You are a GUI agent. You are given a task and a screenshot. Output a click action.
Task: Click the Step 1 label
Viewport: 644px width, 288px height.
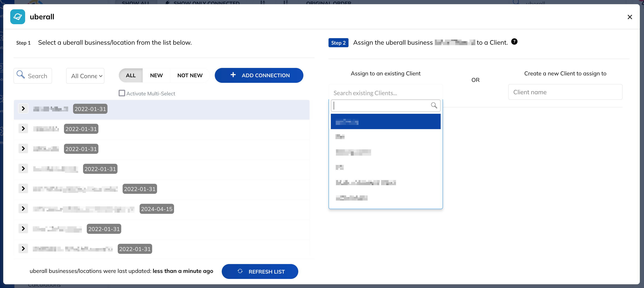(23, 43)
